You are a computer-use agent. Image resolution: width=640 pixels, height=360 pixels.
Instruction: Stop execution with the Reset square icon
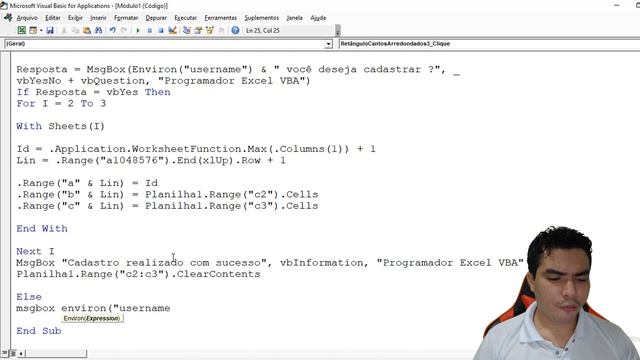(x=161, y=30)
